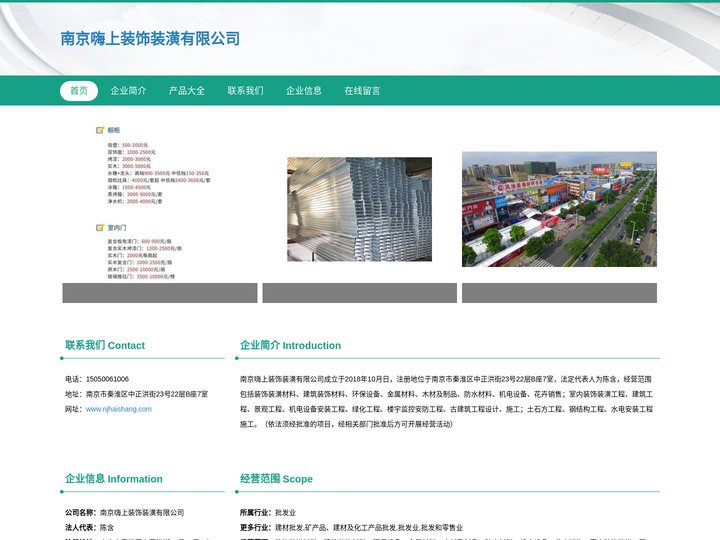Click 所属行业 value 批发业
The image size is (720, 540).
coord(286,512)
